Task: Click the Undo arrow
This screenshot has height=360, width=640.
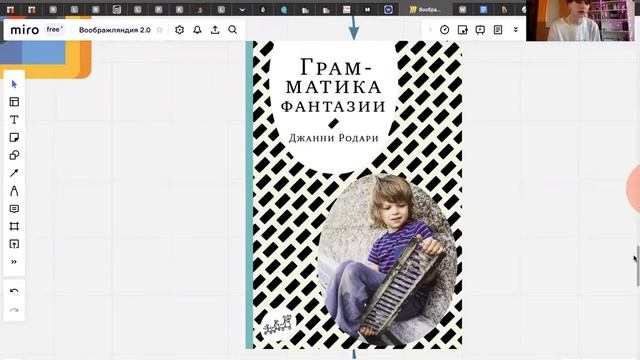Action: click(14, 291)
